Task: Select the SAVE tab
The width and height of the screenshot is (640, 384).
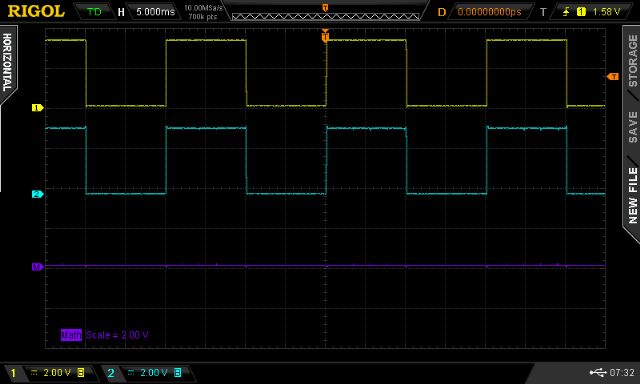Action: point(632,127)
